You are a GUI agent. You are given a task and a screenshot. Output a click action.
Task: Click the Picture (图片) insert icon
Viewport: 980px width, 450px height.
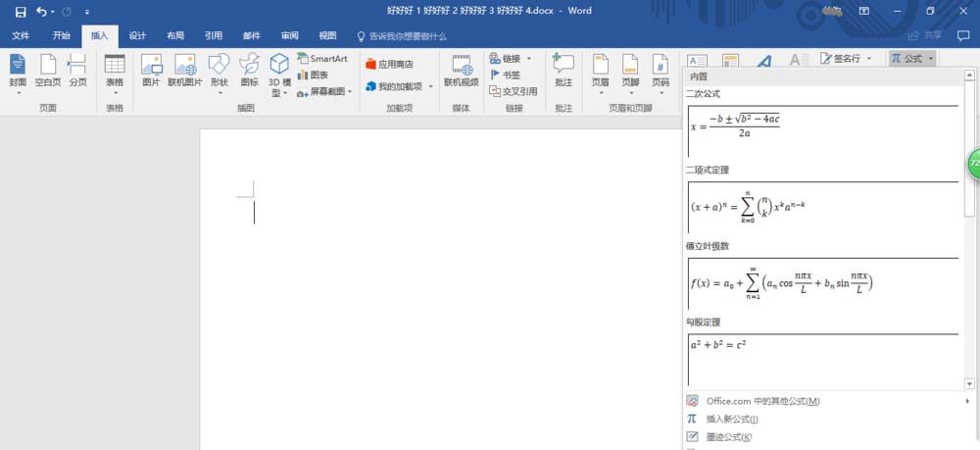[151, 71]
